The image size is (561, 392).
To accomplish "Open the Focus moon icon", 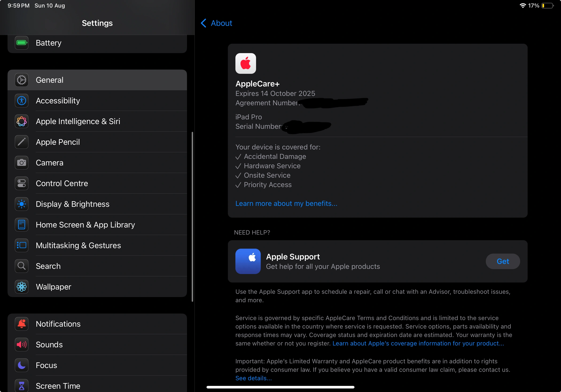I will (22, 365).
